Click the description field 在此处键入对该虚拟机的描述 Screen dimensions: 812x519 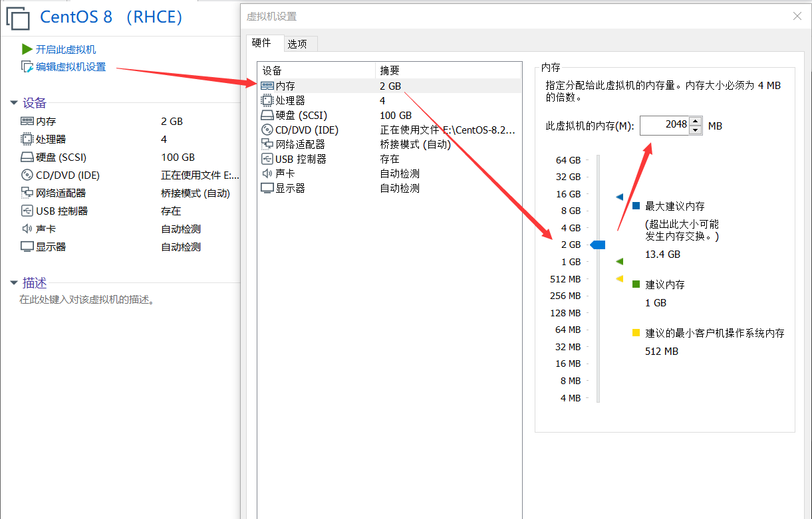click(x=87, y=300)
